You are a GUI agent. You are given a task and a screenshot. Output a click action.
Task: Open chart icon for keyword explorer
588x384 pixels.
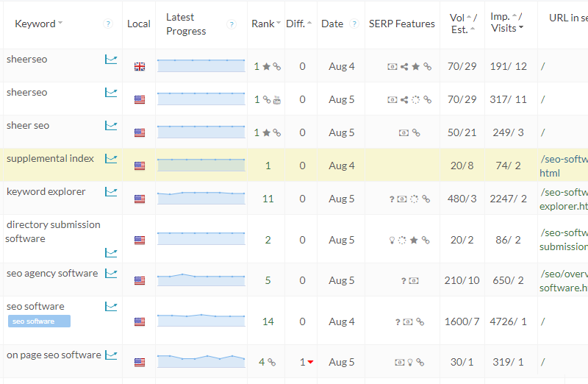coord(111,191)
